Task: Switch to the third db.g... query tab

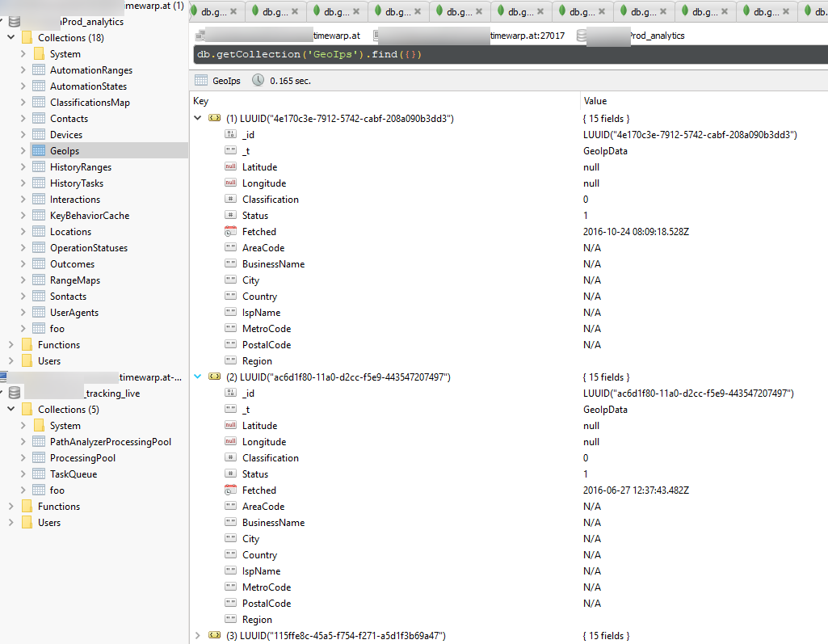Action: pyautogui.click(x=336, y=11)
